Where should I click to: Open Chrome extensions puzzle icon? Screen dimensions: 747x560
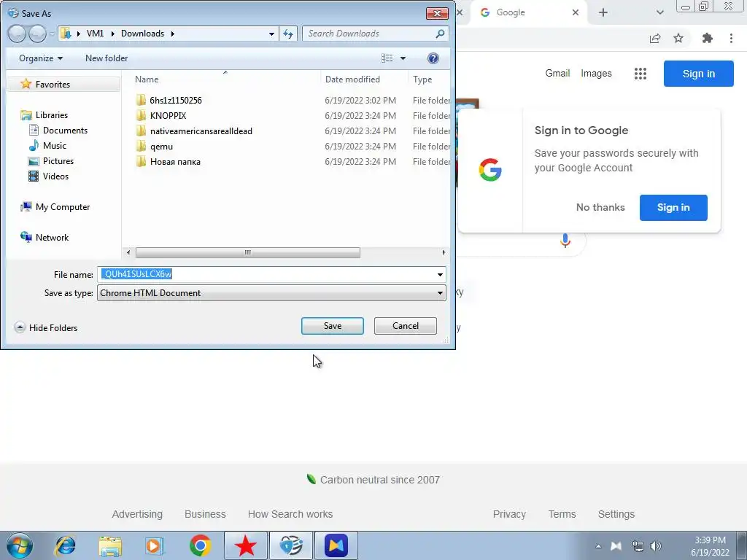point(708,38)
